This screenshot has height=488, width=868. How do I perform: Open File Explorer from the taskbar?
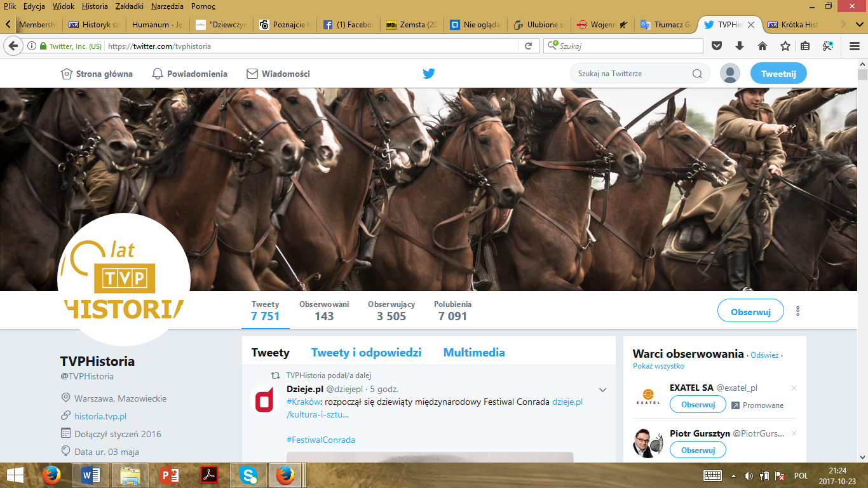click(130, 475)
